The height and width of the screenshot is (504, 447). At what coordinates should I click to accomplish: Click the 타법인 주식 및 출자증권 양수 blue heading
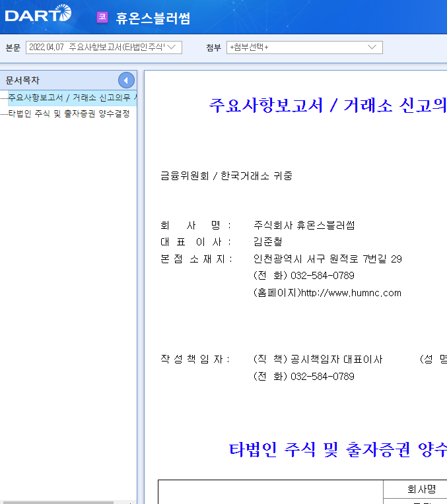pyautogui.click(x=338, y=449)
